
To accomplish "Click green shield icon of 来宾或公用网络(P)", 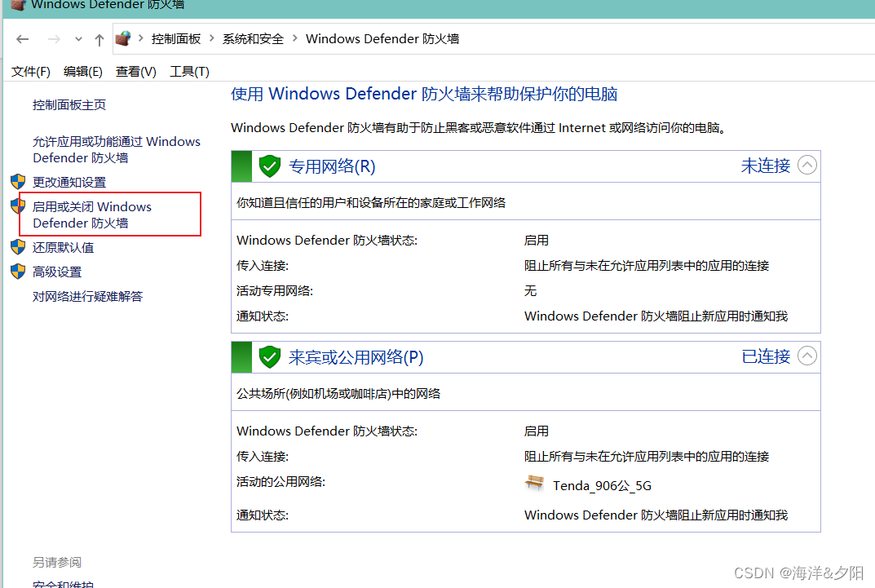I will (270, 357).
